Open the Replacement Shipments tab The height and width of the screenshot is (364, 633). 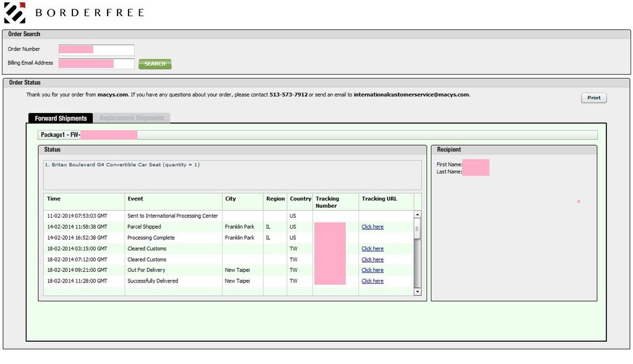132,118
